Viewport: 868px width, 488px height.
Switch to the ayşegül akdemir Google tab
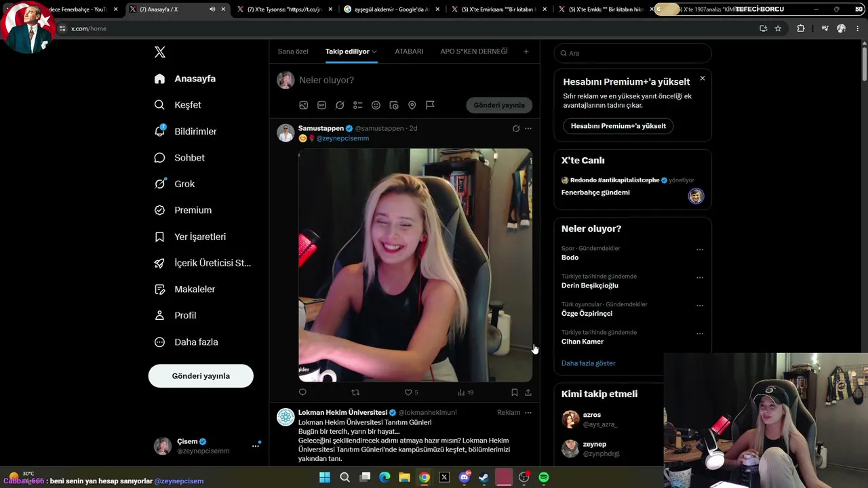[x=391, y=9]
